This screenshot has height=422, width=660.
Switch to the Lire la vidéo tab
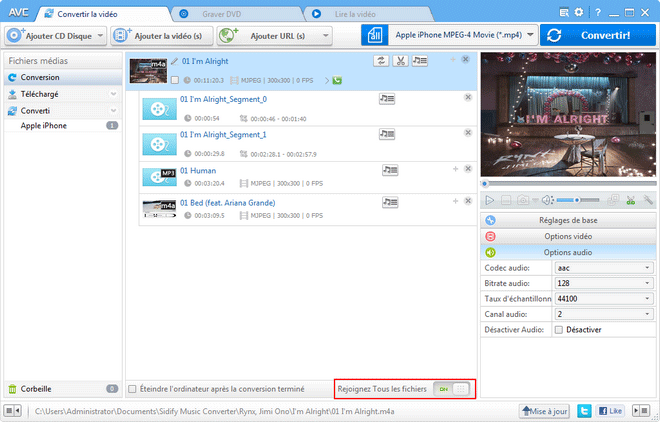coord(355,13)
